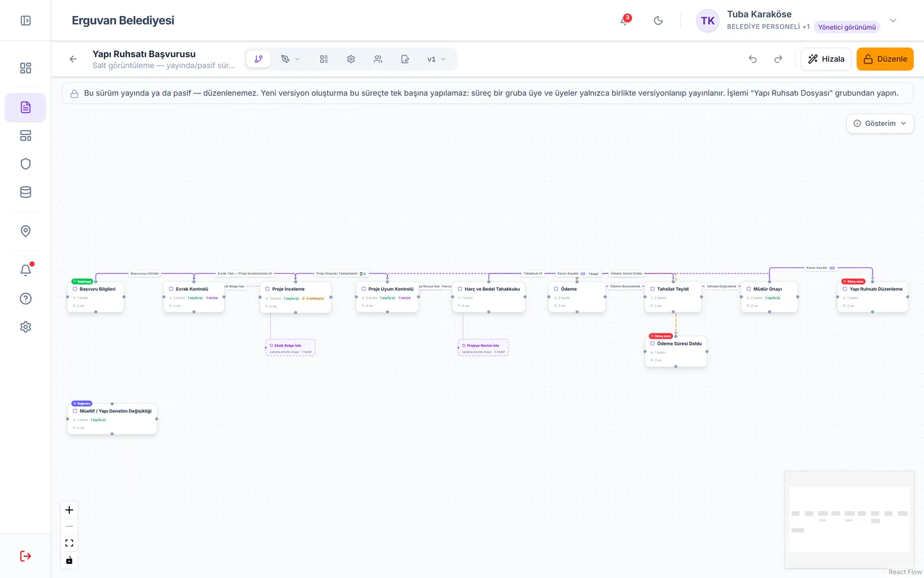Select the Eksik Belge İste node
Image resolution: width=924 pixels, height=578 pixels.
pos(291,347)
